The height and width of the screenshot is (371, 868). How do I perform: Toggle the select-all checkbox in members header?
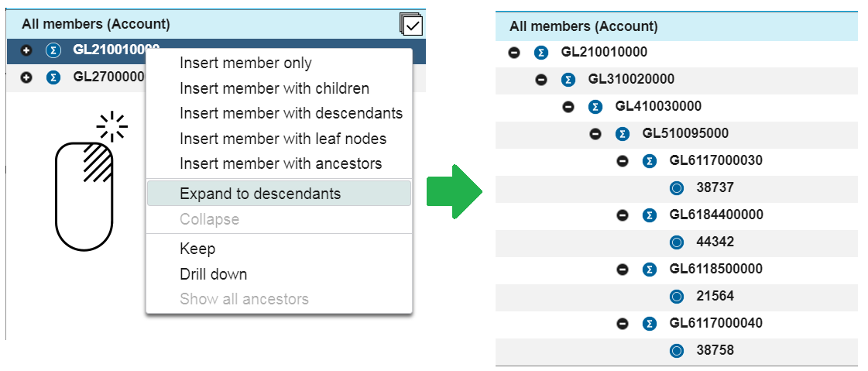[410, 25]
